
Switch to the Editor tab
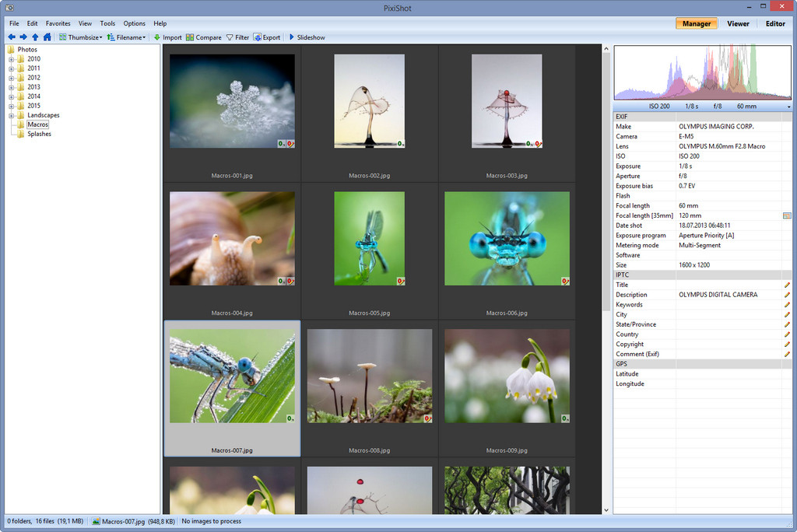[775, 23]
